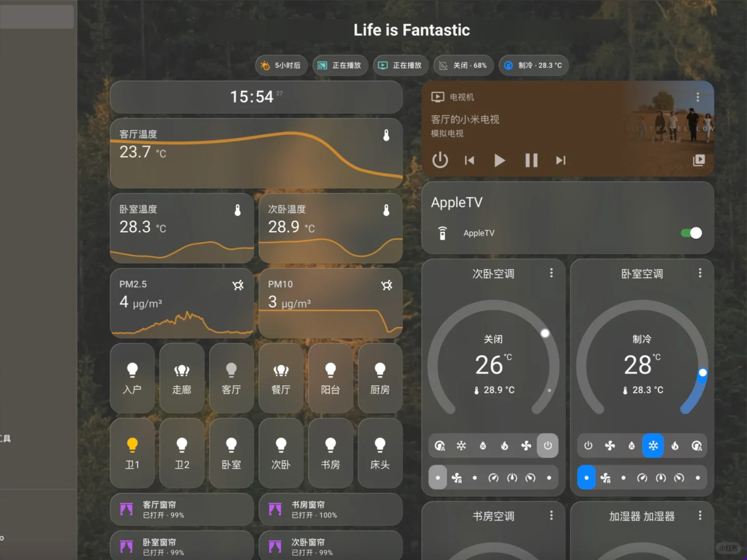The height and width of the screenshot is (560, 747).
Task: Open the 书房空调 options menu
Action: (x=551, y=515)
